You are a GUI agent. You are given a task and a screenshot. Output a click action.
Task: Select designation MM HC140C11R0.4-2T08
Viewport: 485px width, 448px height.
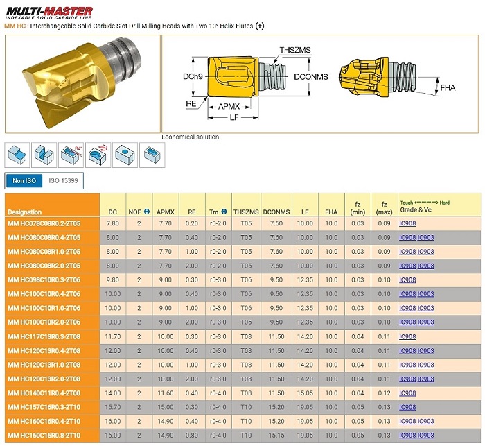click(x=44, y=393)
